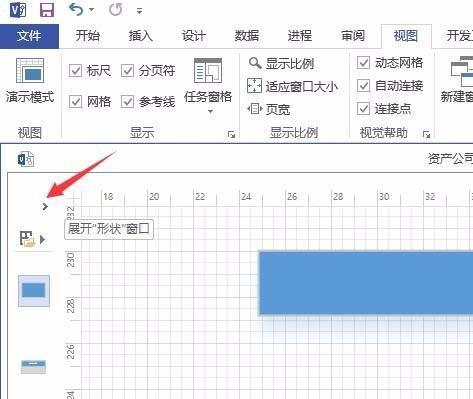This screenshot has height=399, width=473.
Task: Click the 显示比例 zoom magnifier button
Action: (x=281, y=63)
